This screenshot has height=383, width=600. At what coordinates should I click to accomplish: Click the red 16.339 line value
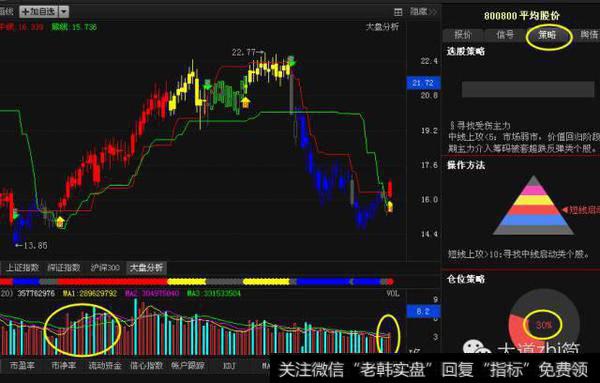[31, 27]
